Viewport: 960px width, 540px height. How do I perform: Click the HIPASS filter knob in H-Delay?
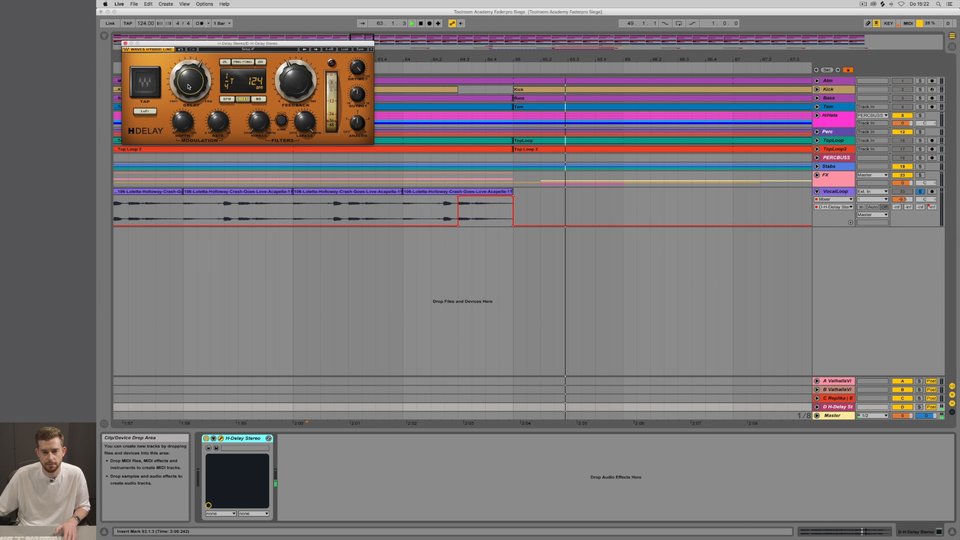pyautogui.click(x=258, y=122)
